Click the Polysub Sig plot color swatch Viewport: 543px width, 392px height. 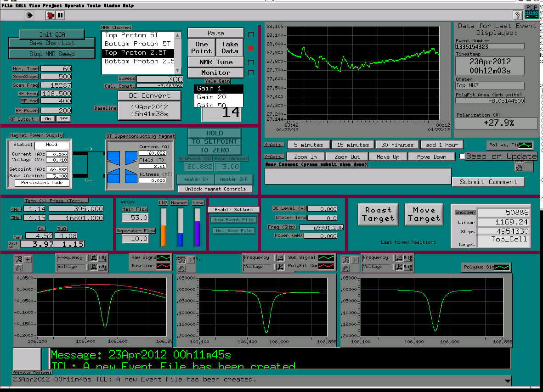click(x=502, y=267)
